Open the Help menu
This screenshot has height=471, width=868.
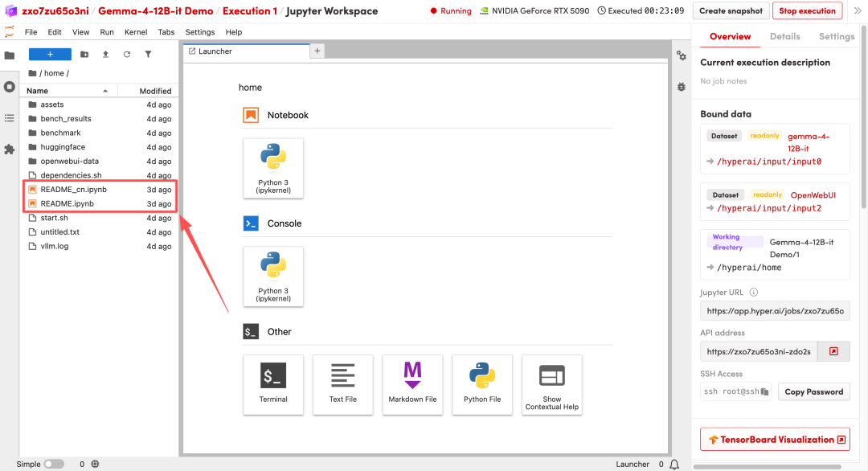point(234,32)
